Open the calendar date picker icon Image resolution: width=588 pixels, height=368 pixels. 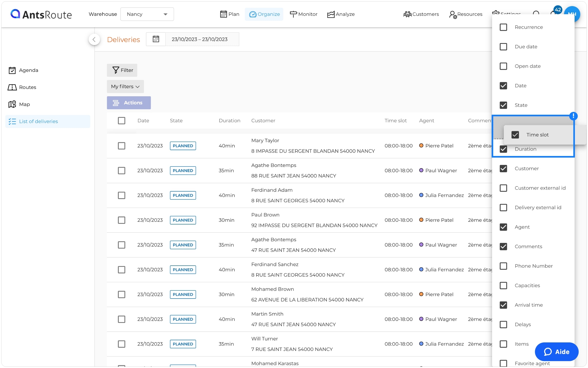pyautogui.click(x=156, y=39)
